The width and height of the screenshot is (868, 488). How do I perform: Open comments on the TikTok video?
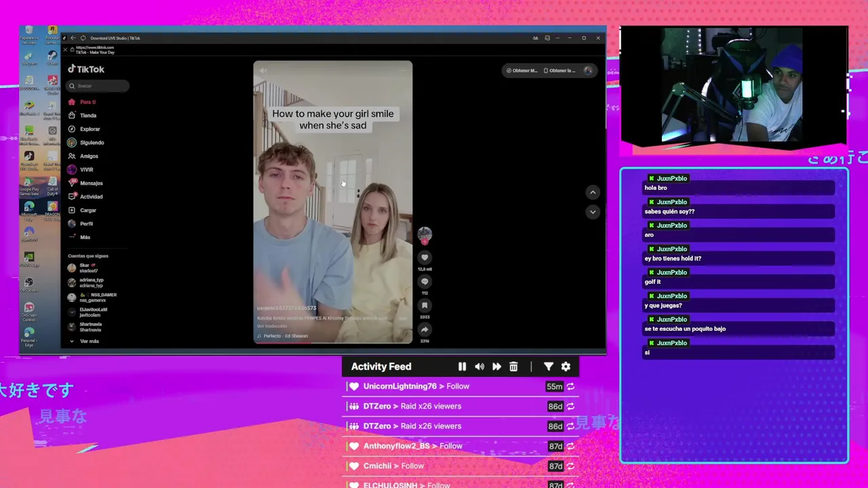(425, 281)
